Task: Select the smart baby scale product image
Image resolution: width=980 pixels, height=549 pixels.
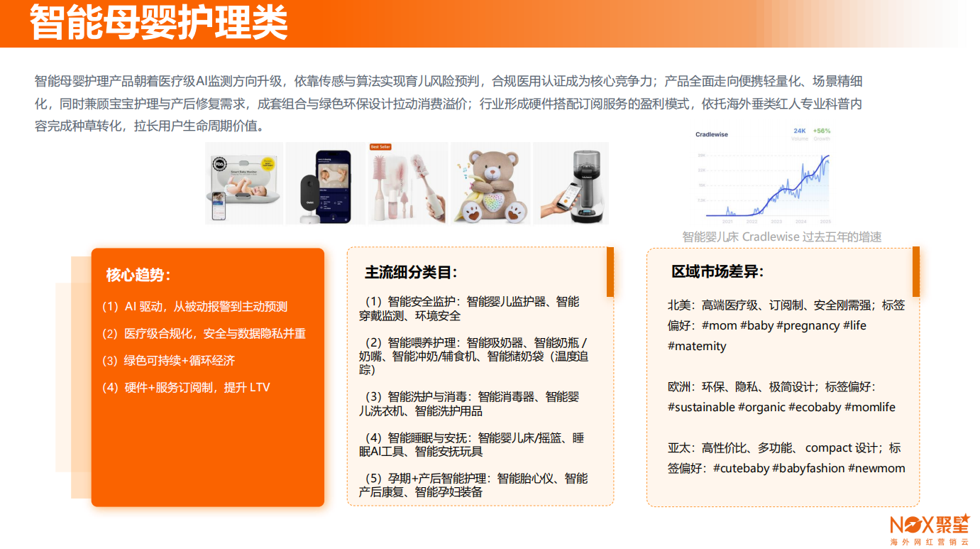Action: point(244,183)
